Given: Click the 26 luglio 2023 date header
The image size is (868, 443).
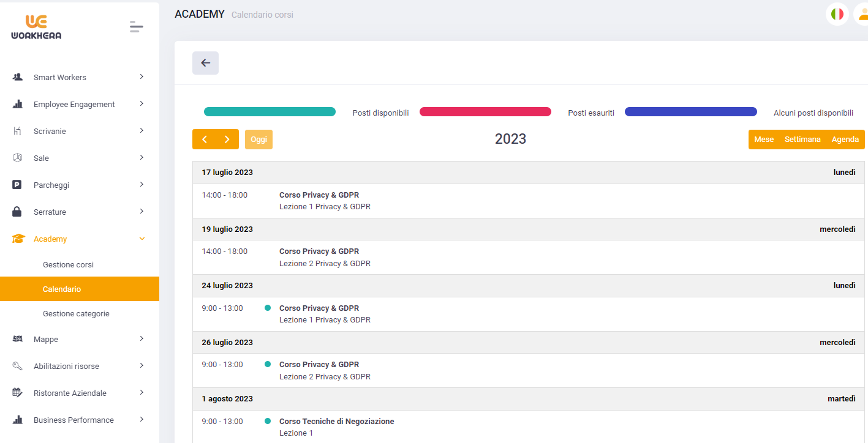Looking at the screenshot, I should 227,343.
